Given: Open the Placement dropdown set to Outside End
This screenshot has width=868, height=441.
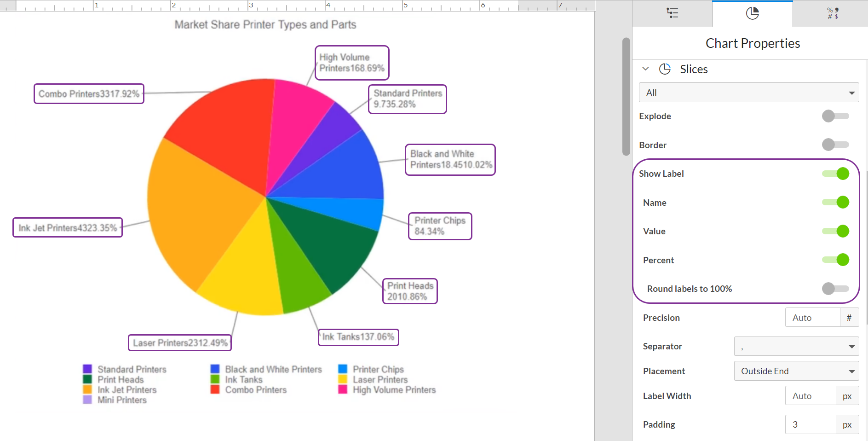Looking at the screenshot, I should point(796,371).
